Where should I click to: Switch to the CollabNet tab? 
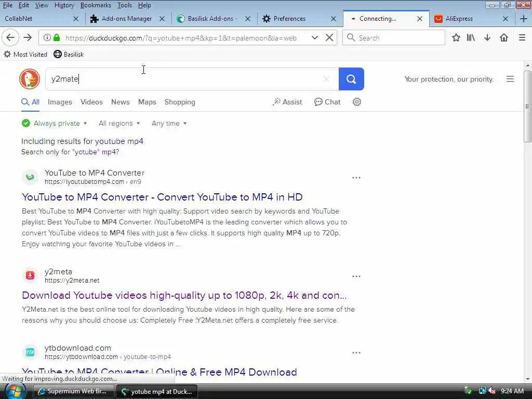(37, 19)
